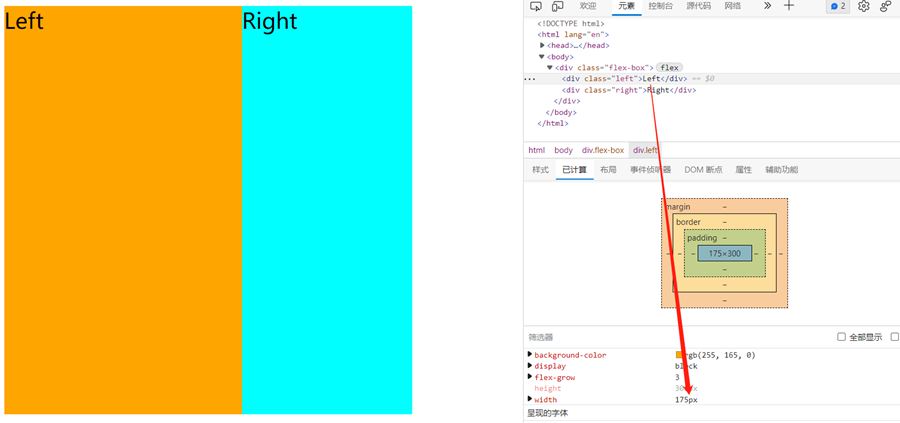Activate the inspect element picker icon

(x=536, y=6)
